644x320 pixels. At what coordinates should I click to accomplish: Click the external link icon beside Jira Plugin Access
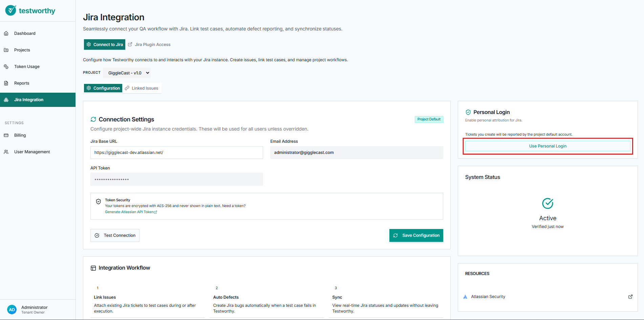coord(130,44)
